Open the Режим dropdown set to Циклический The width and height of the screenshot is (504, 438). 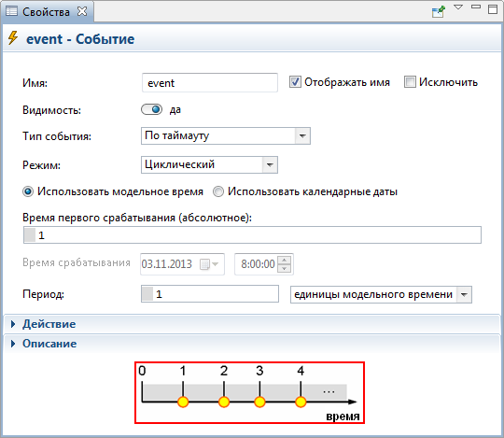(209, 164)
